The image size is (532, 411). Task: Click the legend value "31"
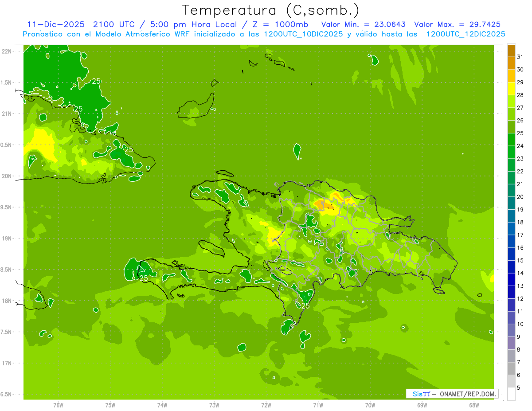[520, 57]
